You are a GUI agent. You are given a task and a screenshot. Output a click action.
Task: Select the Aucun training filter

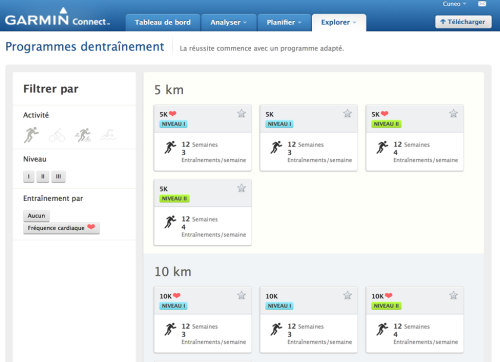[x=36, y=216]
